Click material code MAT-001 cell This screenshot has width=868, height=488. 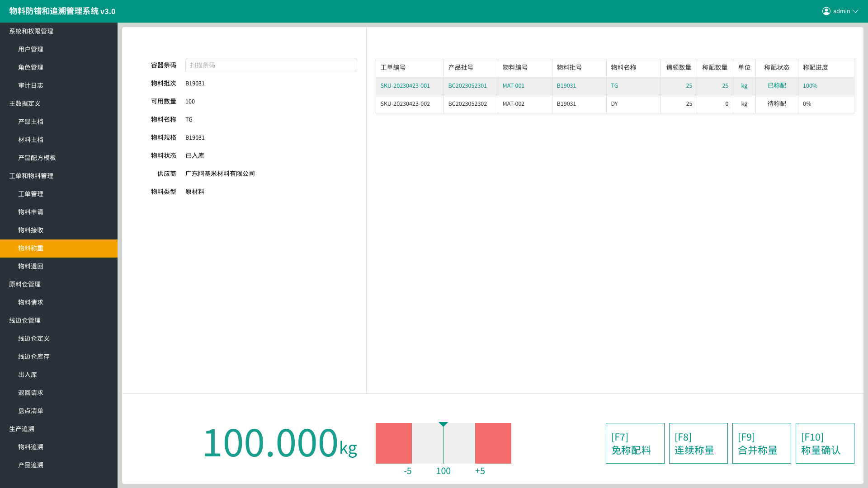[525, 86]
